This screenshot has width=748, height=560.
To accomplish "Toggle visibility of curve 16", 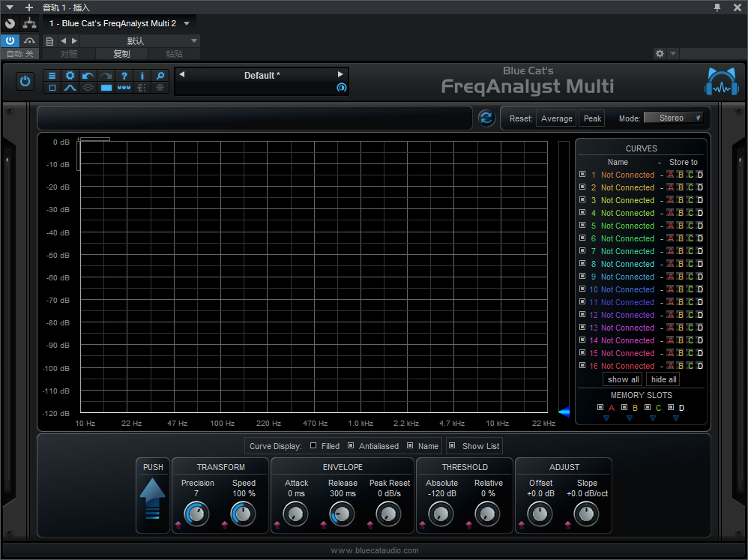I will pyautogui.click(x=582, y=365).
